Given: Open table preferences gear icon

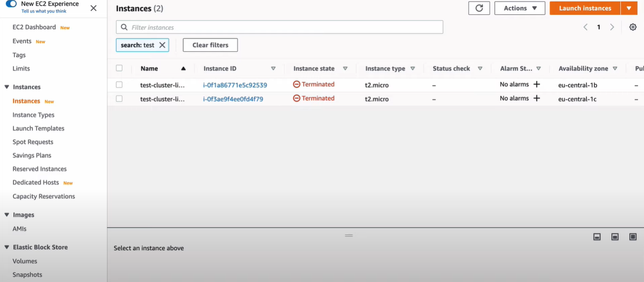Looking at the screenshot, I should pos(633,27).
